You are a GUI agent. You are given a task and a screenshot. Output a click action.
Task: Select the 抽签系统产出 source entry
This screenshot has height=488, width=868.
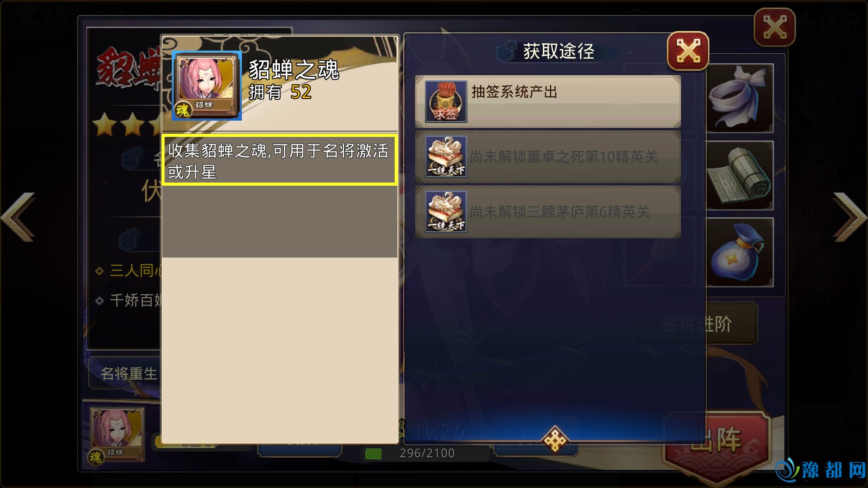548,102
